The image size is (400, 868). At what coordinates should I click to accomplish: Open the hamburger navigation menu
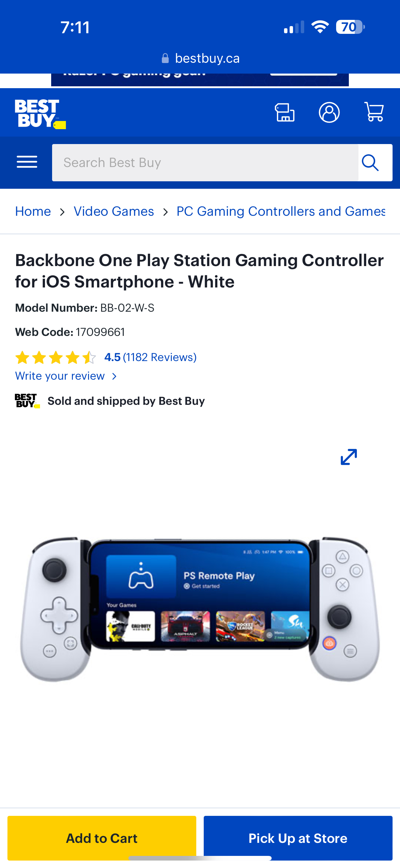pyautogui.click(x=27, y=162)
